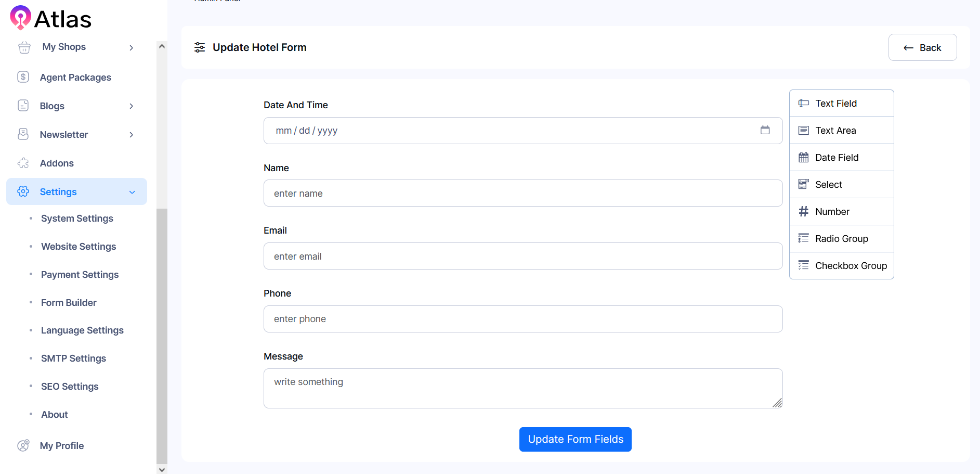Click the My Shops basket icon
This screenshot has width=980, height=474.
[24, 47]
